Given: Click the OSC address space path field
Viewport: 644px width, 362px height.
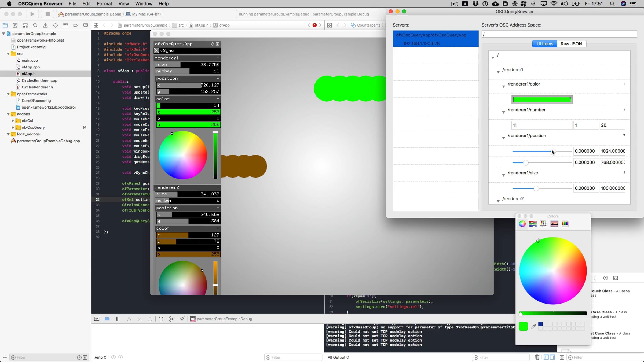Looking at the screenshot, I should [x=559, y=34].
